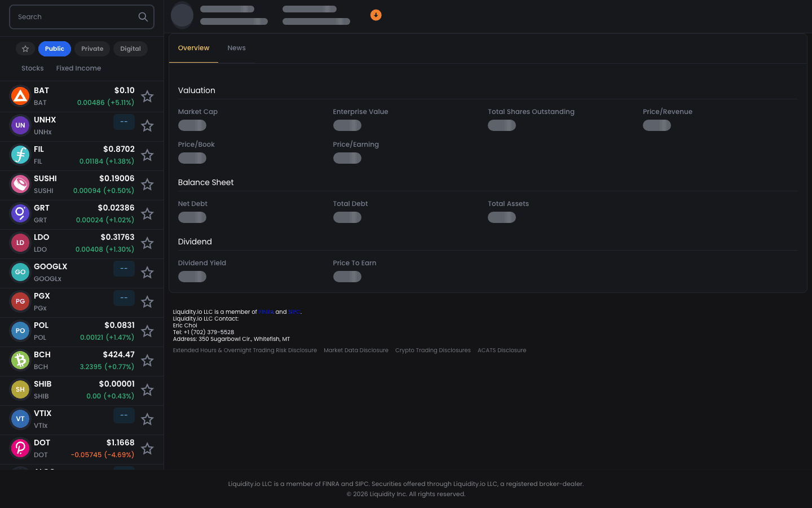Star the SHIB ticker as favorite

[147, 390]
